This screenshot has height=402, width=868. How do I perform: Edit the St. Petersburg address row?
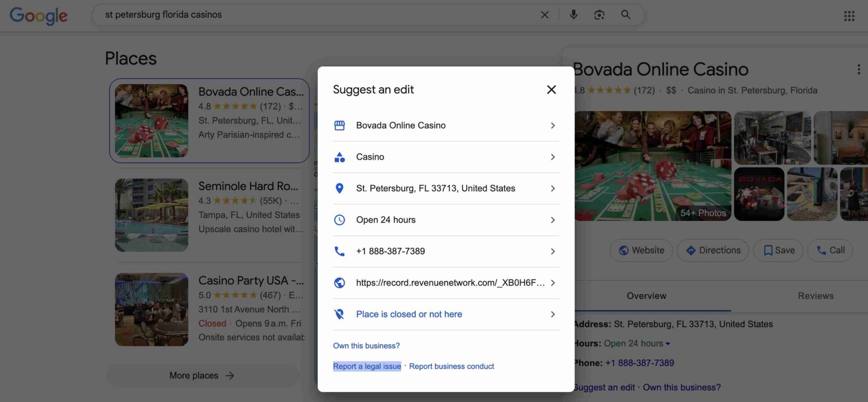[x=445, y=188]
